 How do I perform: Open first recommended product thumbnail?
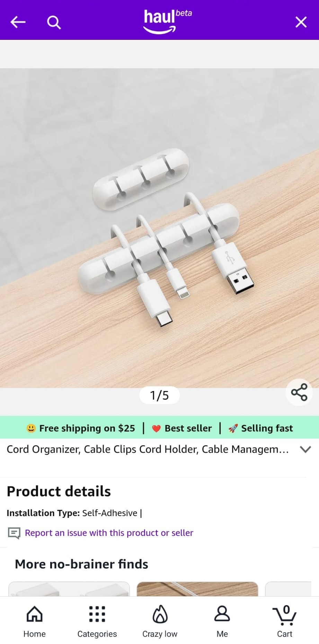coord(69,589)
